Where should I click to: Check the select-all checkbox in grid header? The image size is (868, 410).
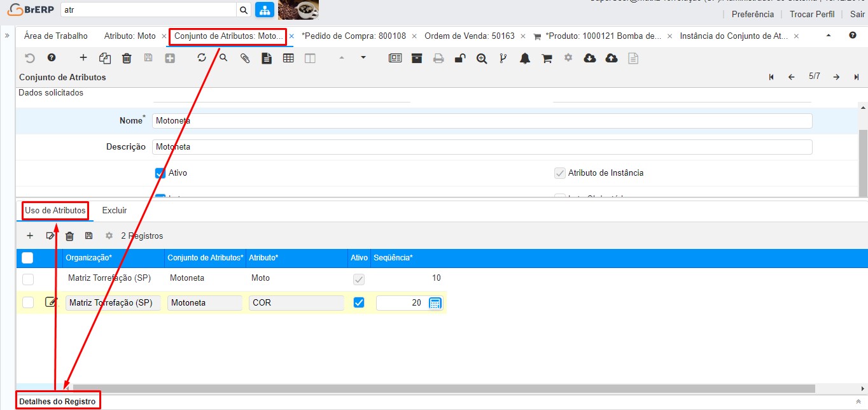(27, 258)
